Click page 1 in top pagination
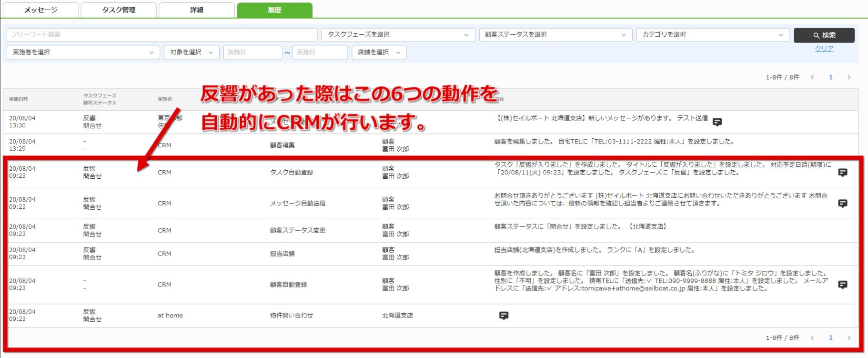Screen dimensions: 868x358 (831, 77)
